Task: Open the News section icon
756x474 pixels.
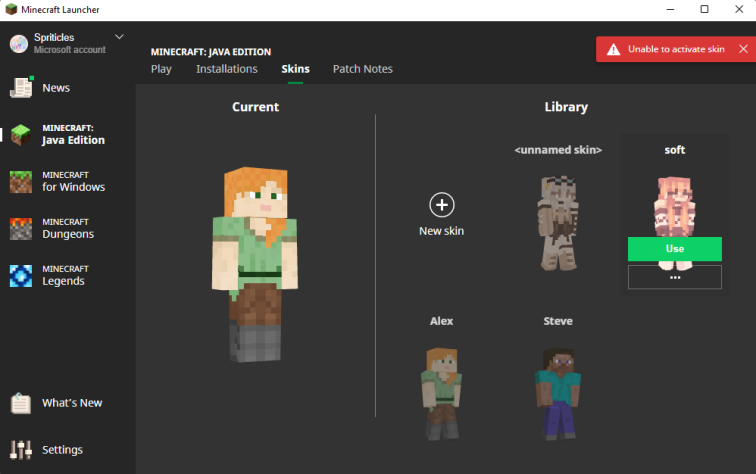Action: coord(21,88)
